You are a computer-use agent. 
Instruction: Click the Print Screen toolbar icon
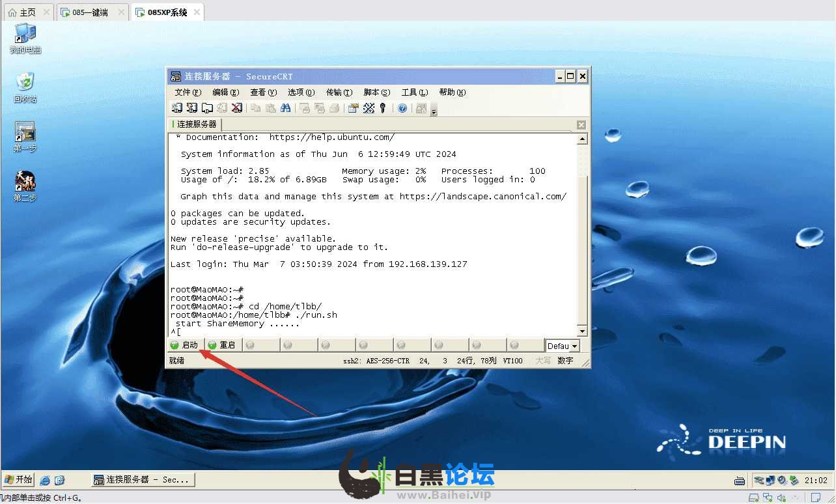(x=304, y=108)
